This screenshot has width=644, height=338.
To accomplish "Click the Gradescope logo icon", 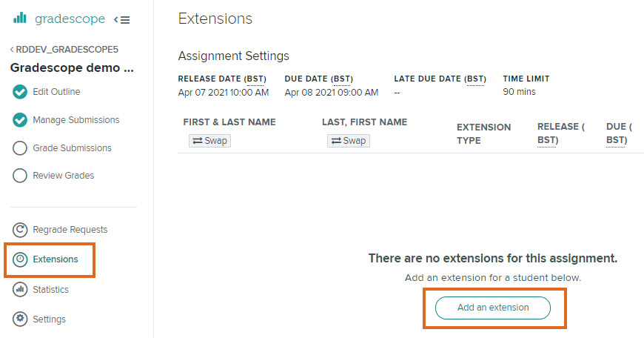I will (x=20, y=19).
